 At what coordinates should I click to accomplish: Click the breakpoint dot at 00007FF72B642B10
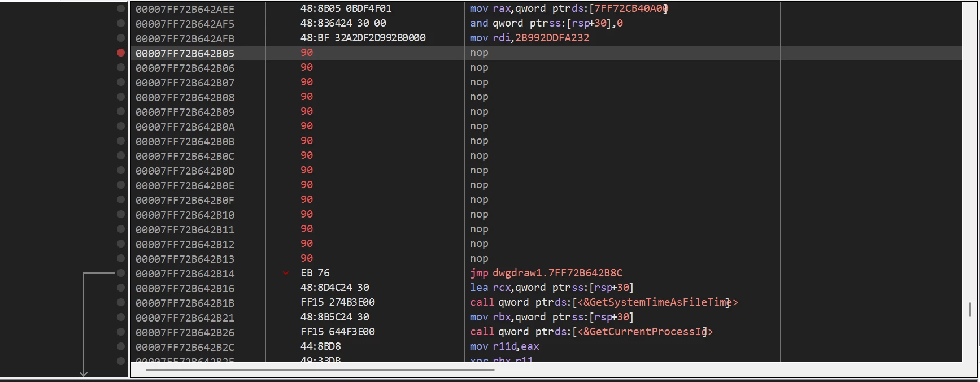120,214
